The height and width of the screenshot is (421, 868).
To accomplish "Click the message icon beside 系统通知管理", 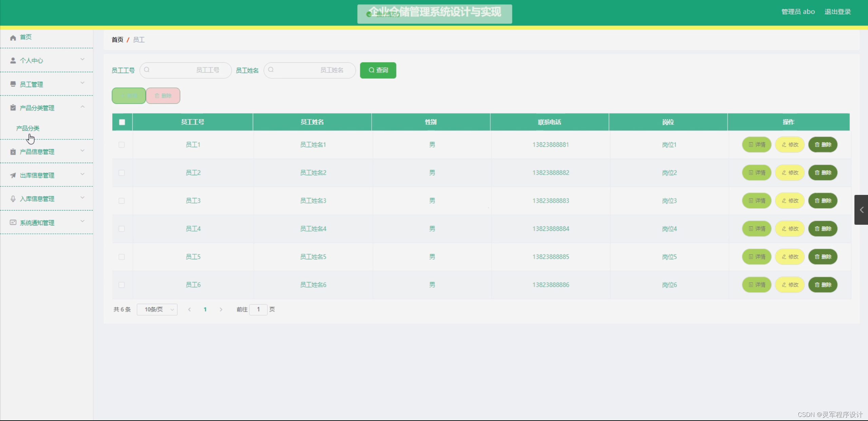I will click(x=13, y=222).
